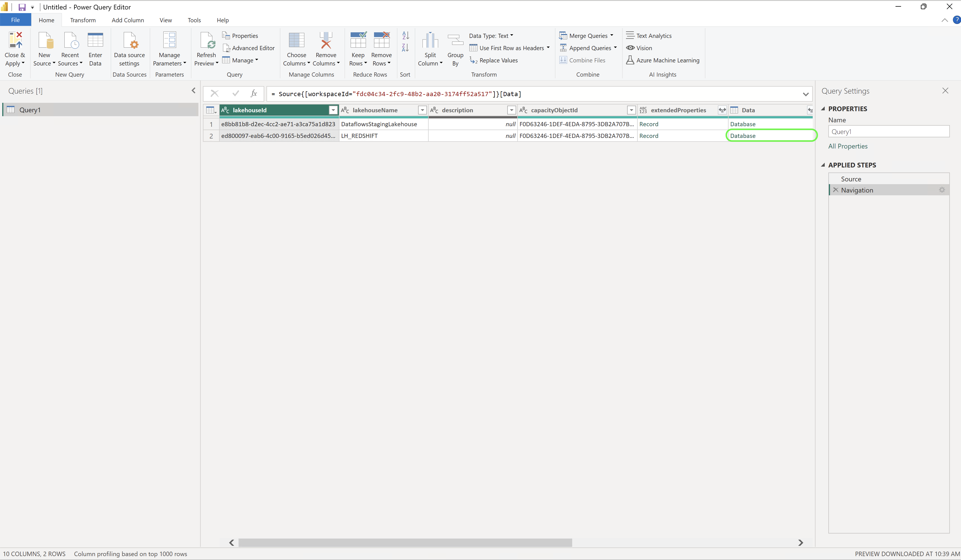This screenshot has height=560, width=961.
Task: Expand the formula bar
Action: (805, 94)
